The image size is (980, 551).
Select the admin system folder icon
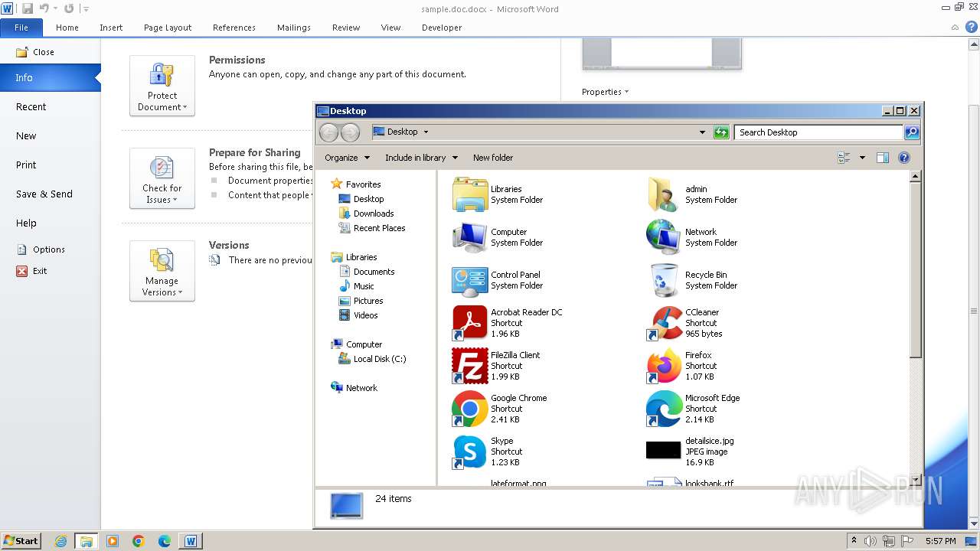(x=664, y=194)
